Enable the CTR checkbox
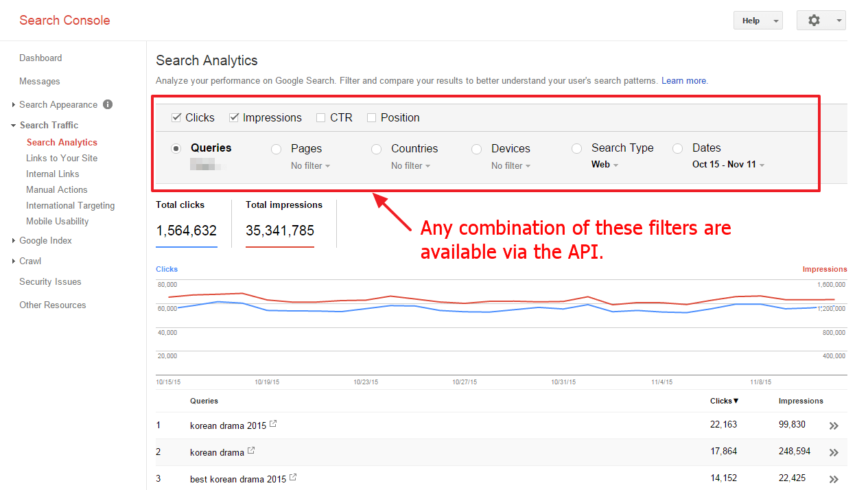This screenshot has height=490, width=868. coord(320,118)
